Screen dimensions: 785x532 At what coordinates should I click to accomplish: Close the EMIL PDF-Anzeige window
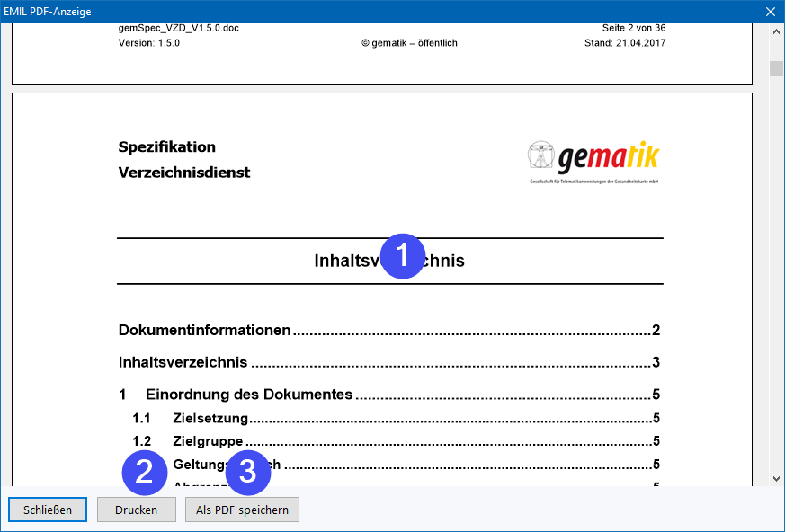click(x=770, y=12)
